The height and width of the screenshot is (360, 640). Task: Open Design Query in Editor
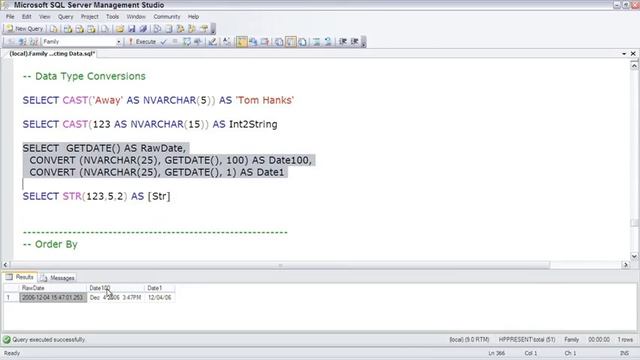coord(212,42)
